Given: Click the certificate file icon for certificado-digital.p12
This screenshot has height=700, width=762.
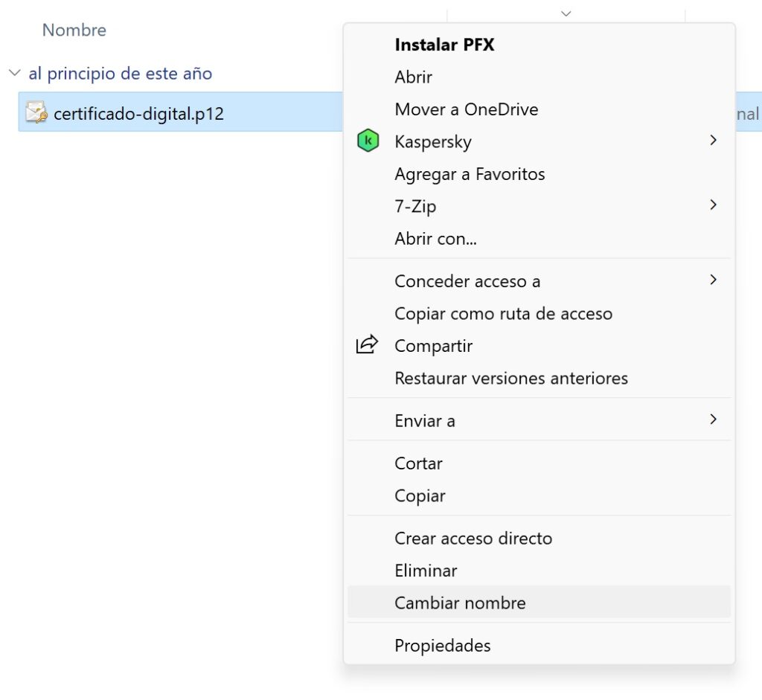Looking at the screenshot, I should (x=36, y=113).
